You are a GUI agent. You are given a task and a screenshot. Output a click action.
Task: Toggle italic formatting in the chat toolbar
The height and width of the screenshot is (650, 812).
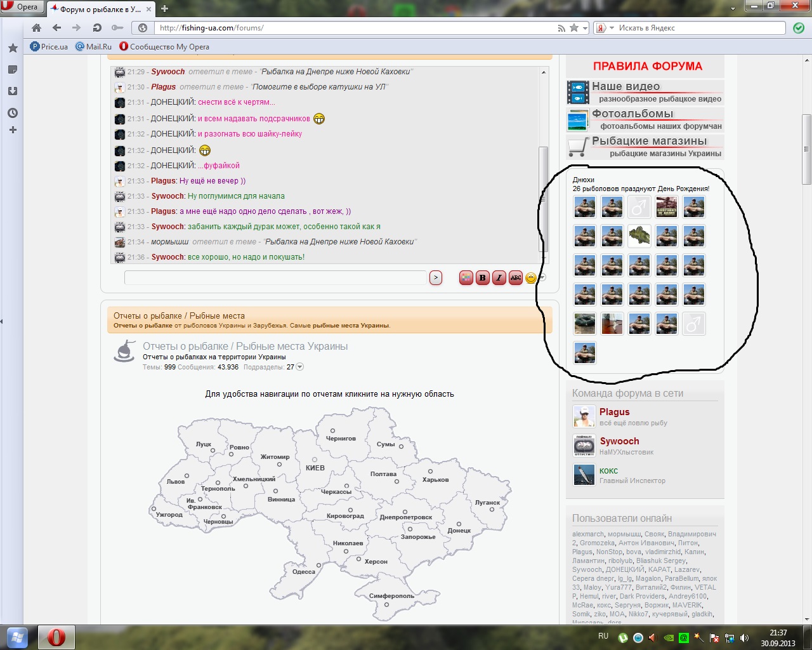tap(499, 277)
